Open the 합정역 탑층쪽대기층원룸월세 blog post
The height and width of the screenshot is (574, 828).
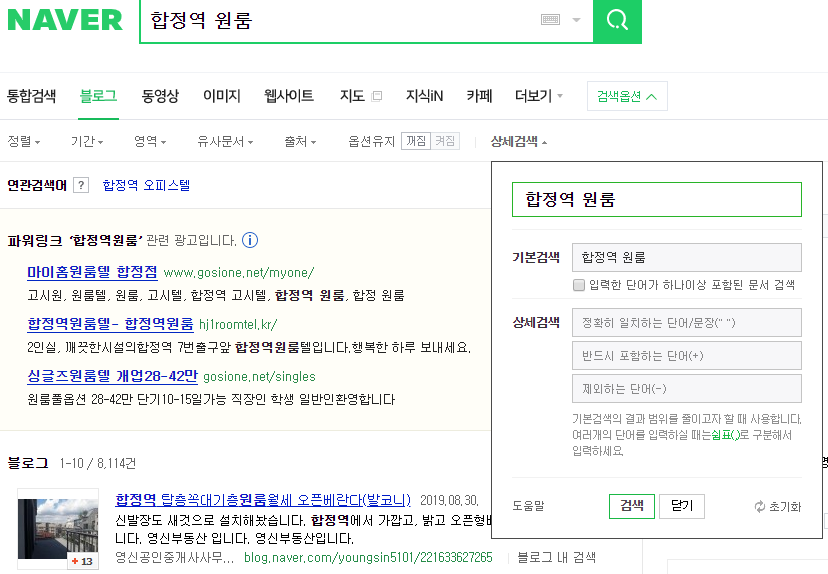(263, 500)
